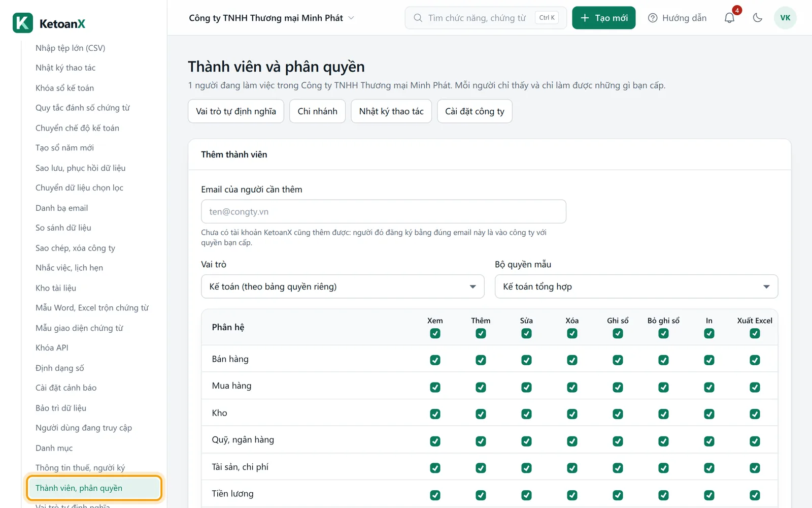Open Nhập tệp lớn (CSV) in sidebar
The image size is (812, 508).
coord(71,48)
